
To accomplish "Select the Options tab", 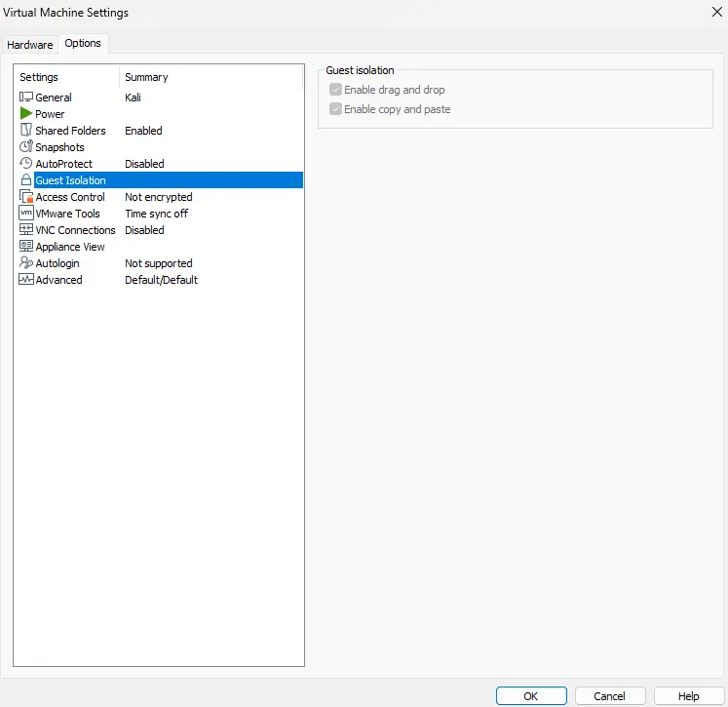I will (x=83, y=43).
